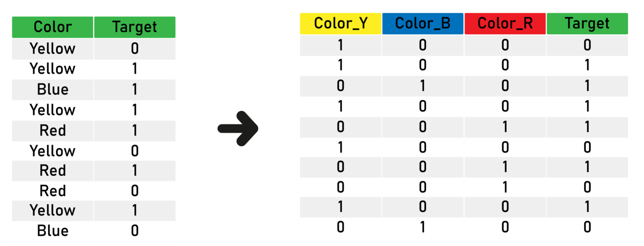
Task: Click the first Red cell in Color column
Action: point(53,130)
